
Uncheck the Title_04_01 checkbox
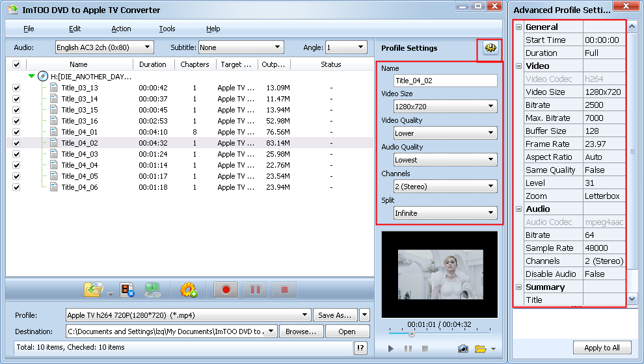[16, 132]
